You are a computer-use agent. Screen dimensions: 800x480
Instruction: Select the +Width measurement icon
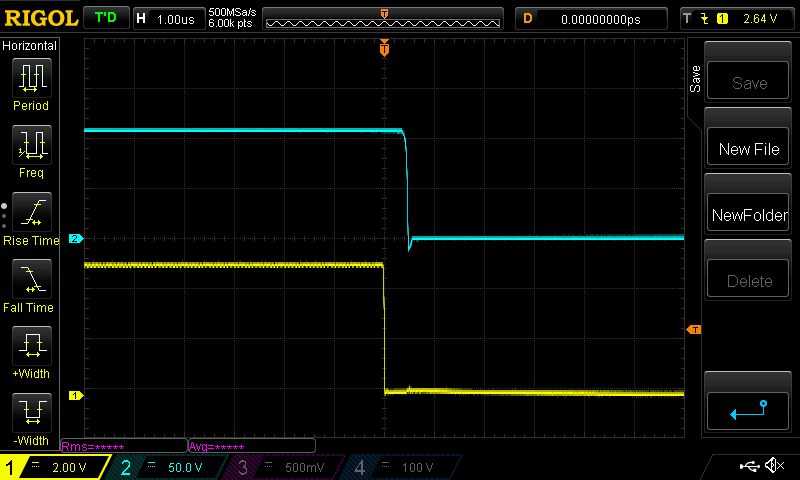[31, 351]
